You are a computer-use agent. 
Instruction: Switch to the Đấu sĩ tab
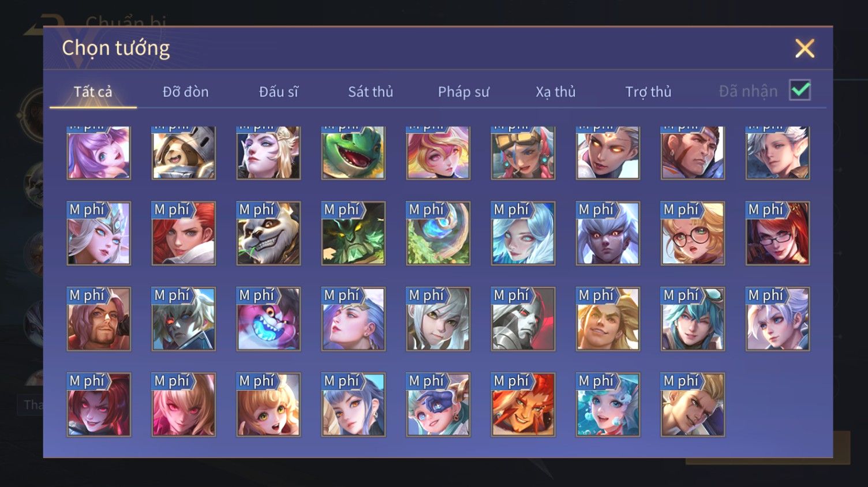click(278, 91)
